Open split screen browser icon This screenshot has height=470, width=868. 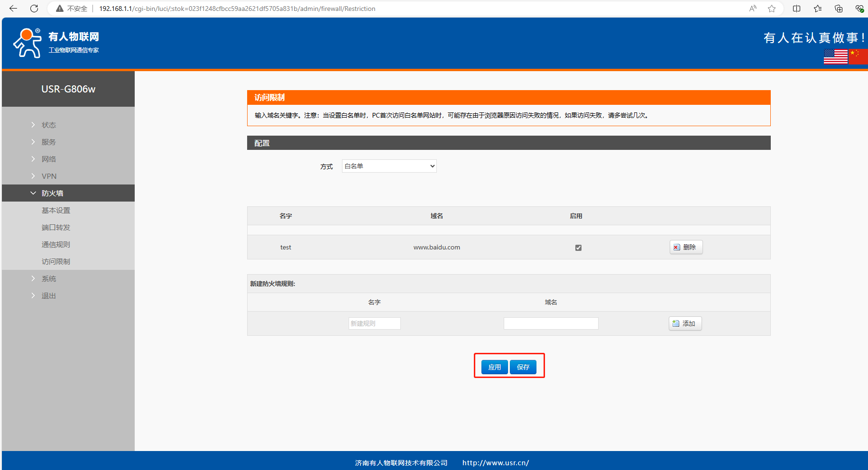point(797,9)
